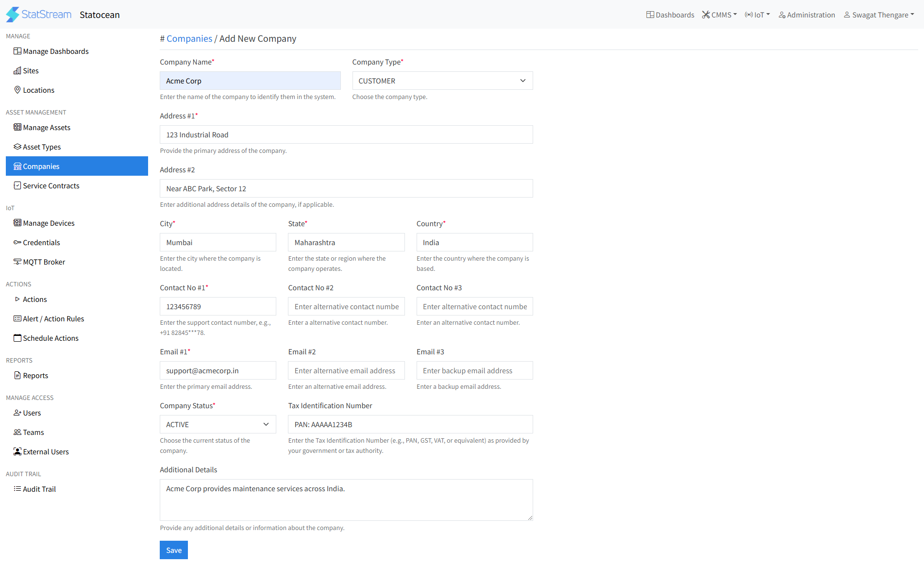Click the Schedule Actions calendar icon
Viewport: 924px width, 565px height.
tap(17, 338)
